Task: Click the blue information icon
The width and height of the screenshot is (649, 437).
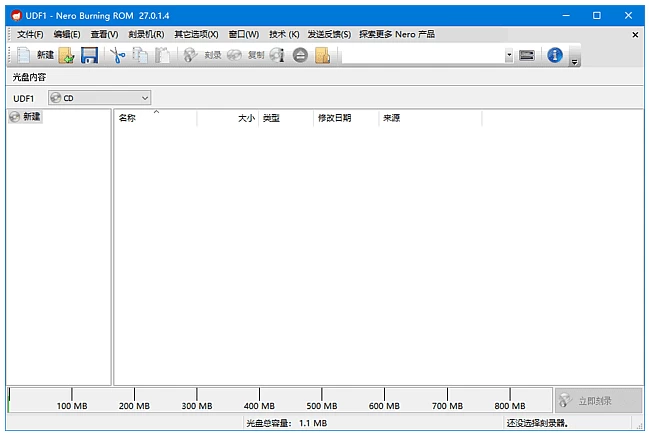Action: point(553,56)
